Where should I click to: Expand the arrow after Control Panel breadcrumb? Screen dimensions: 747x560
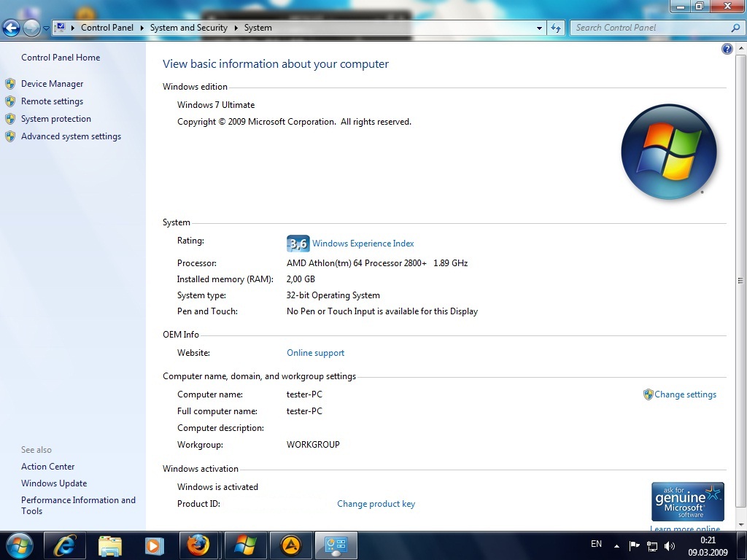(x=142, y=28)
